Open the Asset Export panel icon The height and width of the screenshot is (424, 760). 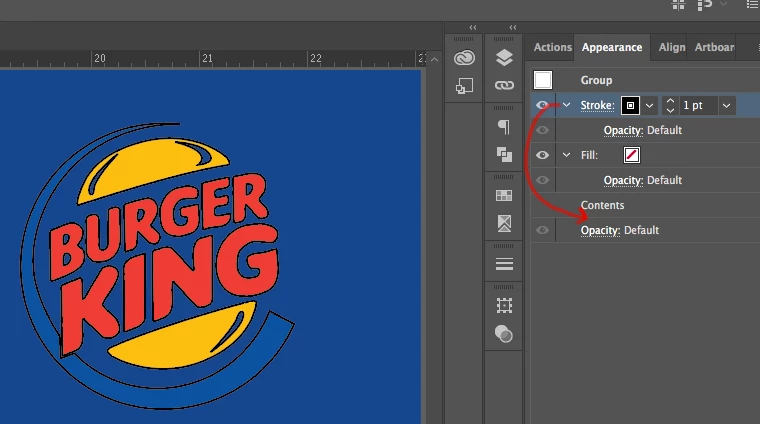tap(464, 86)
